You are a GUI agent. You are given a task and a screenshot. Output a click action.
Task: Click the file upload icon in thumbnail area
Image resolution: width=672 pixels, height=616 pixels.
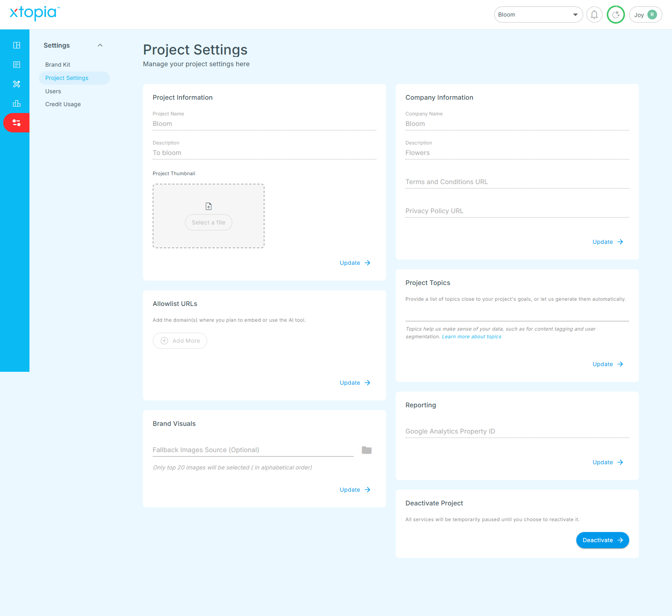(x=208, y=206)
